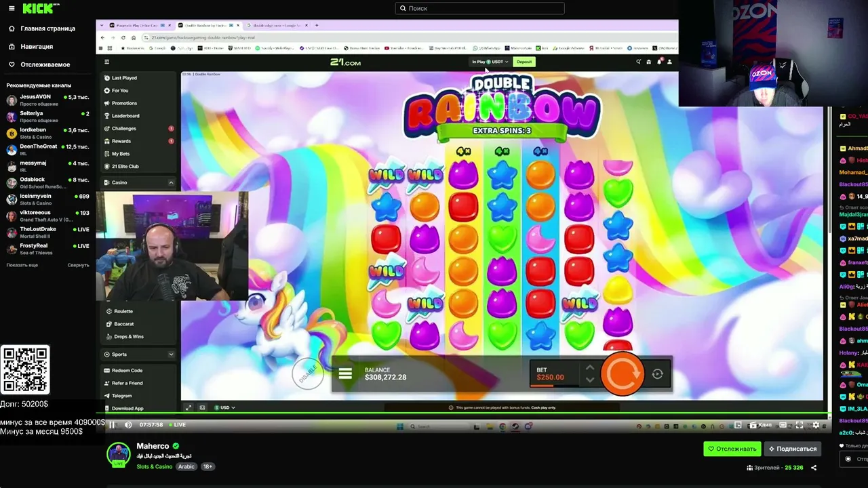This screenshot has height=488, width=868.
Task: Reload the browser page in stream
Action: tap(123, 38)
